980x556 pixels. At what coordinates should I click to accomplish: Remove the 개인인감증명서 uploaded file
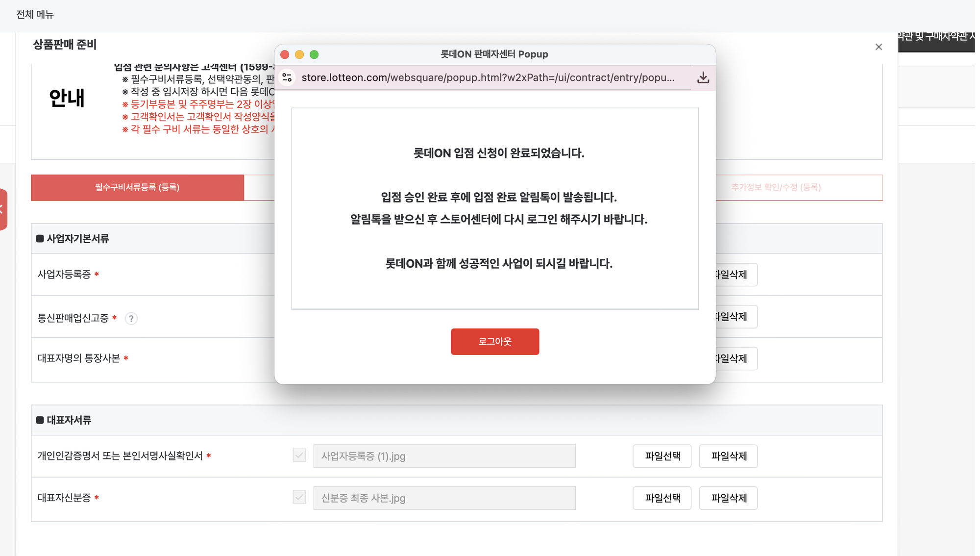tap(728, 456)
